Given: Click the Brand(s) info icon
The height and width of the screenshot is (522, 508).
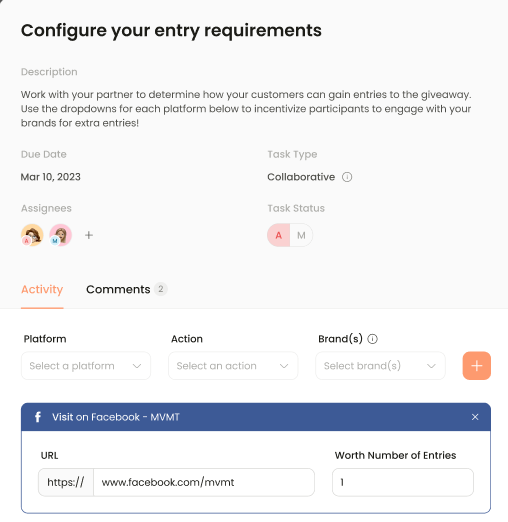Looking at the screenshot, I should point(372,339).
